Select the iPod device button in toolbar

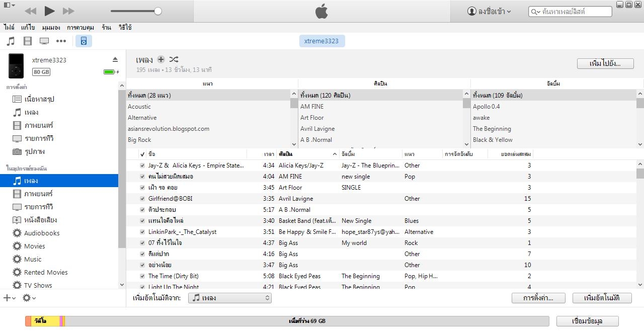(84, 41)
